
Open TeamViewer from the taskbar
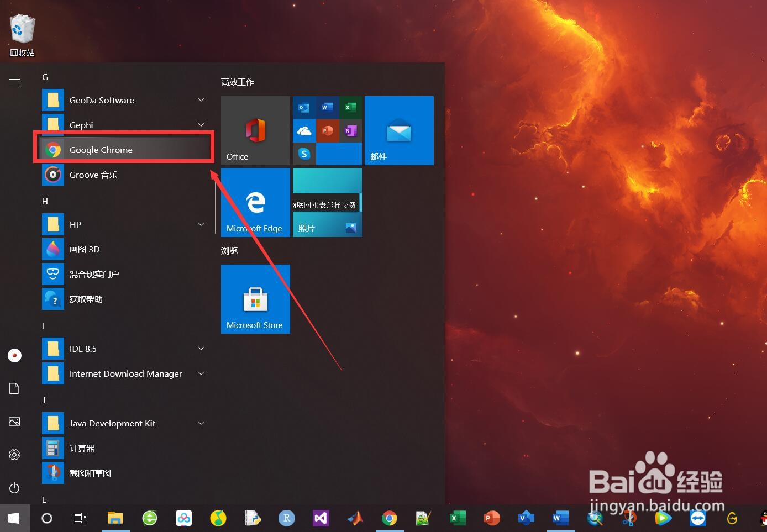(698, 518)
